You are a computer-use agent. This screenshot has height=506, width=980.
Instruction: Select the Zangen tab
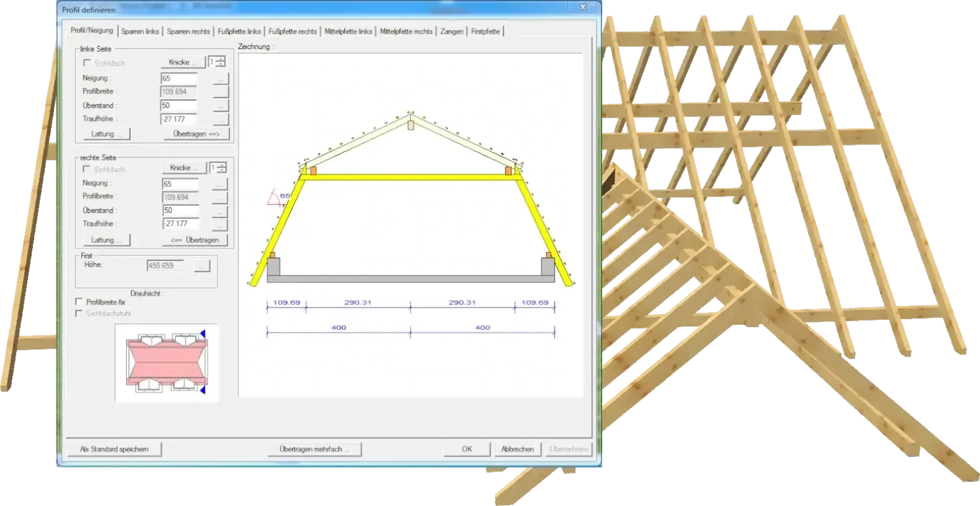pos(451,31)
